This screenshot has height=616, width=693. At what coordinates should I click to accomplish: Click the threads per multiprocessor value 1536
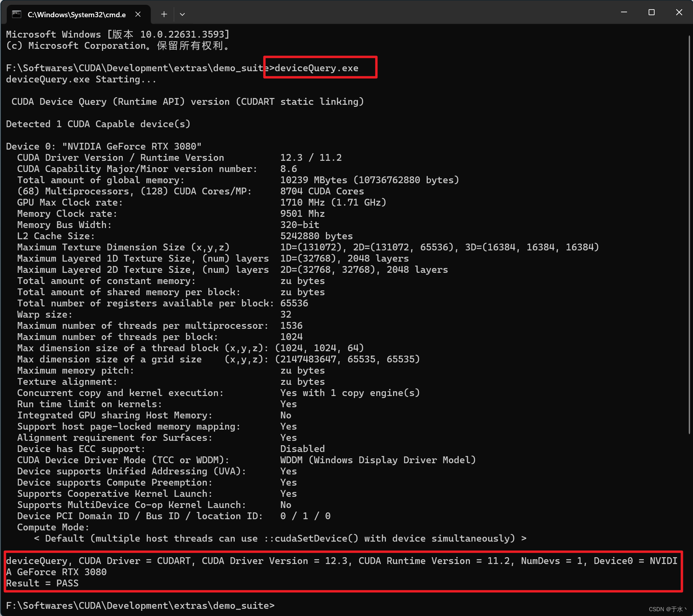[291, 326]
